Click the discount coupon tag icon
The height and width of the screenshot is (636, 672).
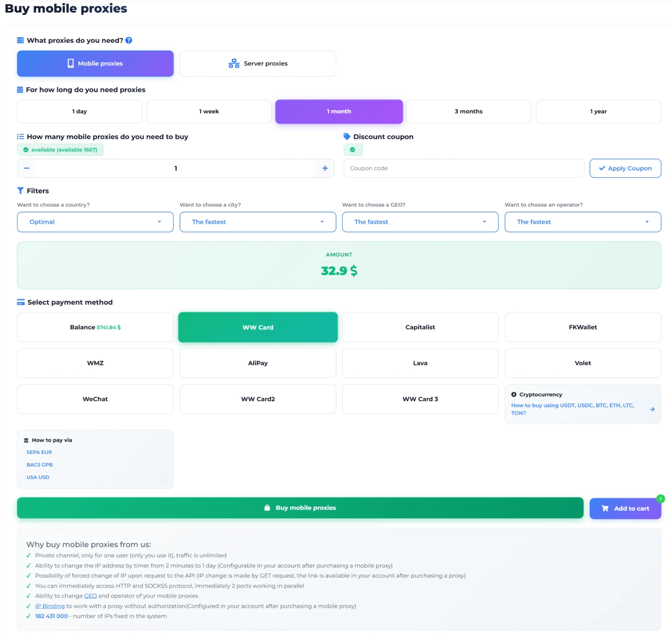click(x=346, y=136)
